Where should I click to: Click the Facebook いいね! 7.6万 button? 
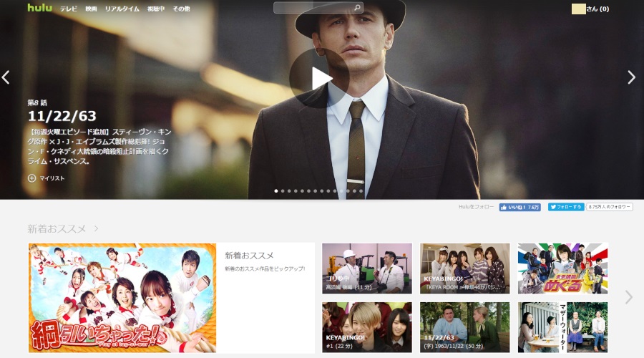pyautogui.click(x=520, y=207)
